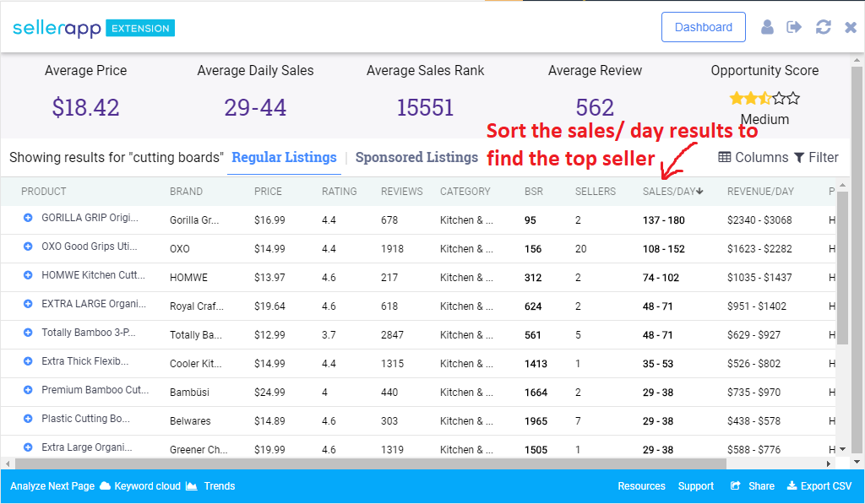Click the logout arrow icon
Image resolution: width=865 pixels, height=504 pixels.
[794, 27]
